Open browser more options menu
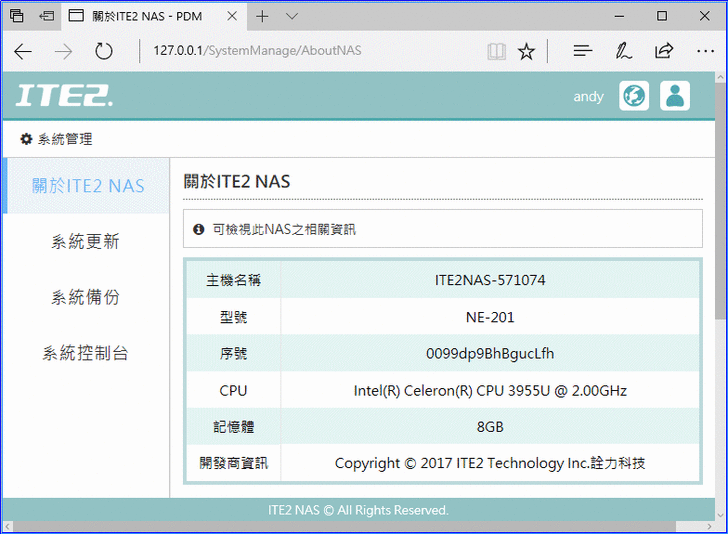Screen dimensions: 728x534 [704, 51]
